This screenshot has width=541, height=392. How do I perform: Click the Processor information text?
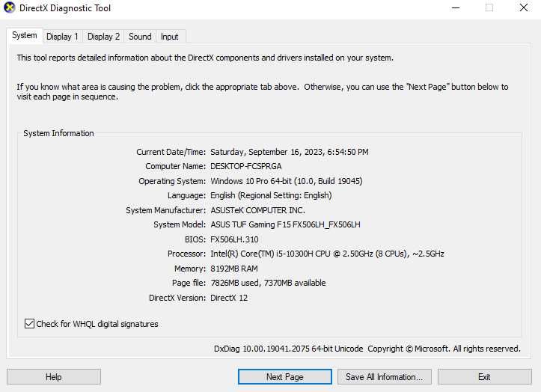click(327, 254)
